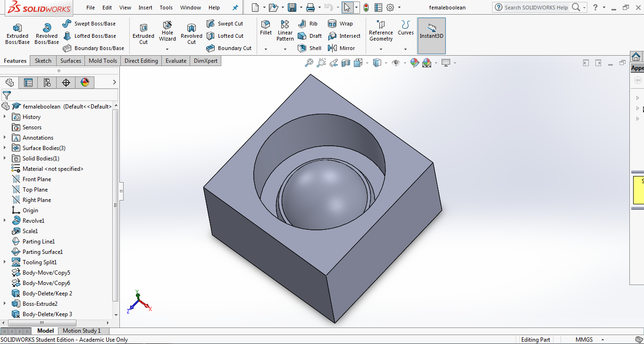The width and height of the screenshot is (644, 344).
Task: Expand the Surface Bodies(3) folder
Action: pyautogui.click(x=5, y=148)
